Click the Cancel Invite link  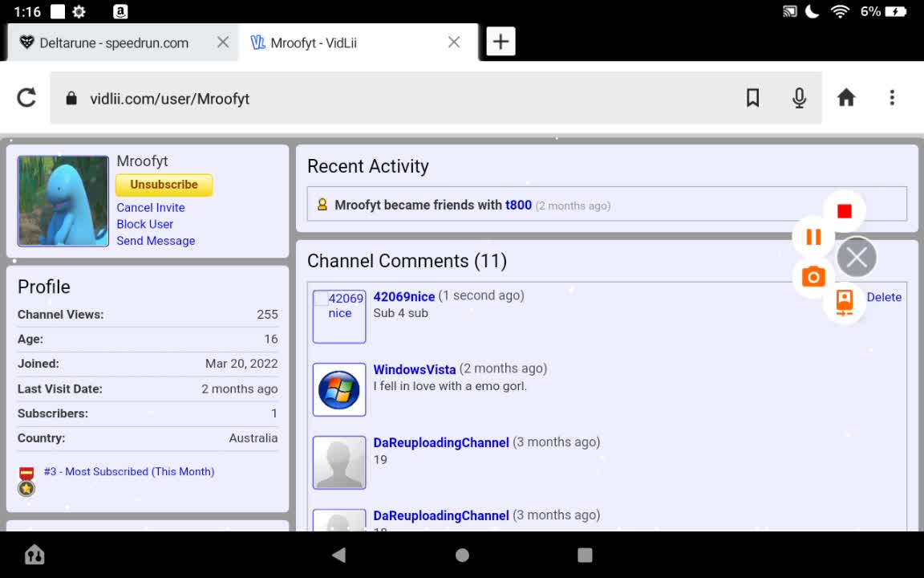[150, 208]
